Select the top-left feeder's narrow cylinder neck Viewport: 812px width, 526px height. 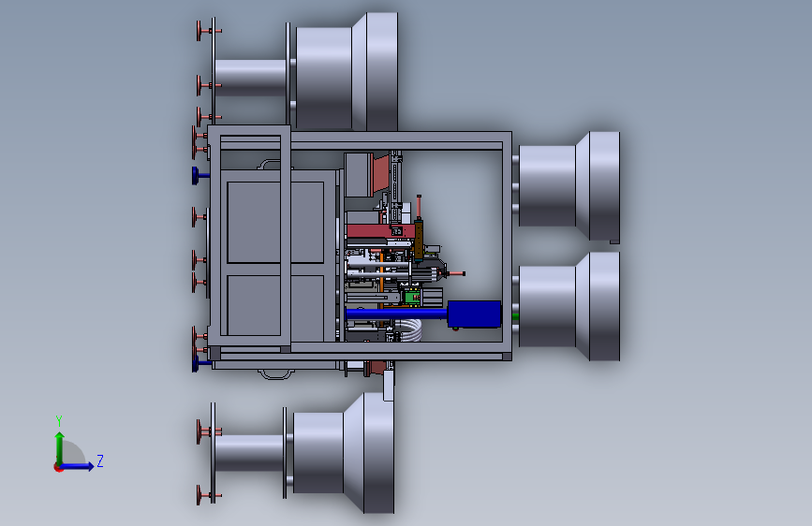pos(251,78)
